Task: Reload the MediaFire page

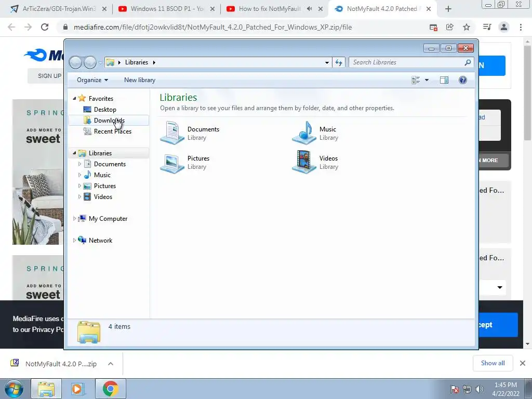Action: (45, 27)
